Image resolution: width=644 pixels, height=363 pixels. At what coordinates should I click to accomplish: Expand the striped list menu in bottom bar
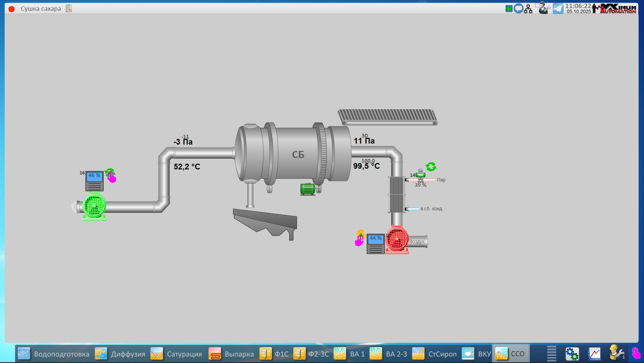pos(552,354)
